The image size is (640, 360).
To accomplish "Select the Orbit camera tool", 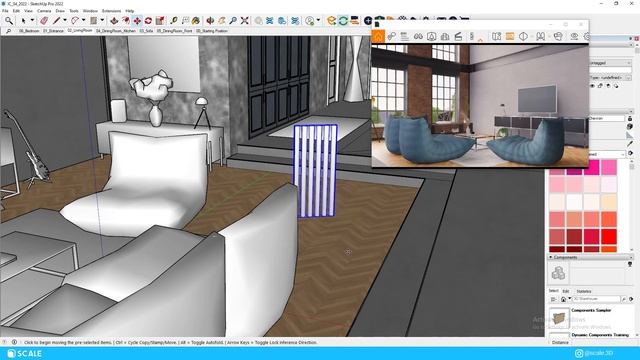I will point(210,20).
